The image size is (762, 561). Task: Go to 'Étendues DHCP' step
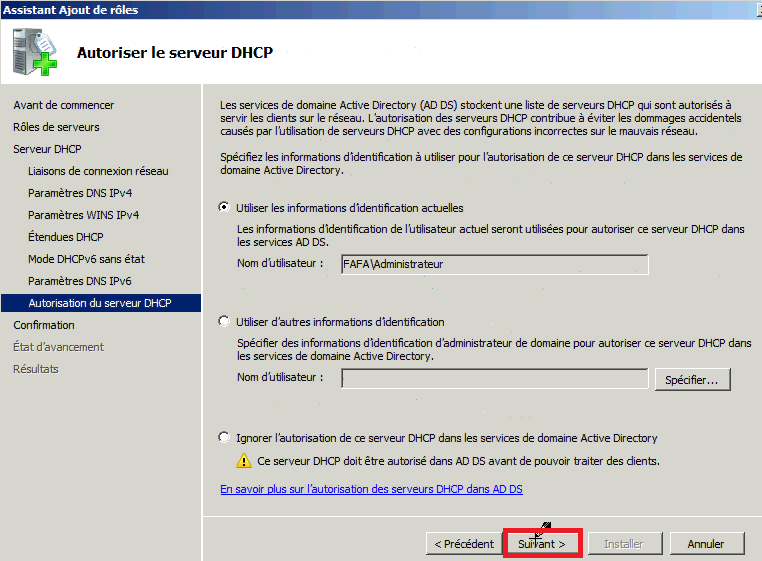pos(66,237)
